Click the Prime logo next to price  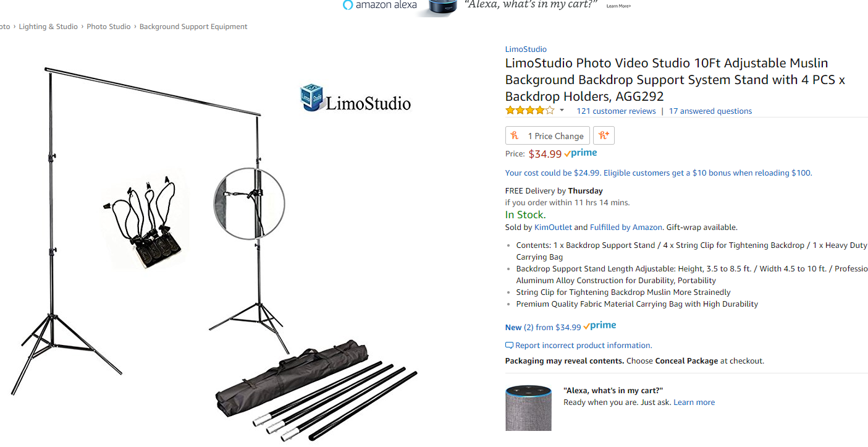[x=581, y=153]
